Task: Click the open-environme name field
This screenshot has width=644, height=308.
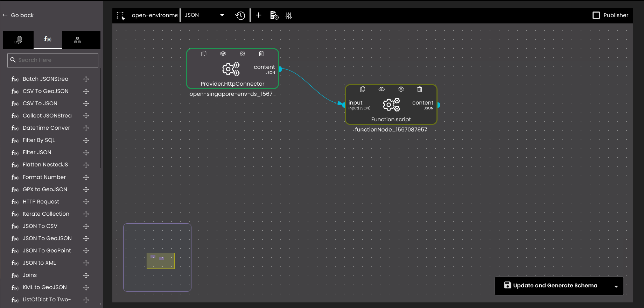Action: (x=155, y=15)
